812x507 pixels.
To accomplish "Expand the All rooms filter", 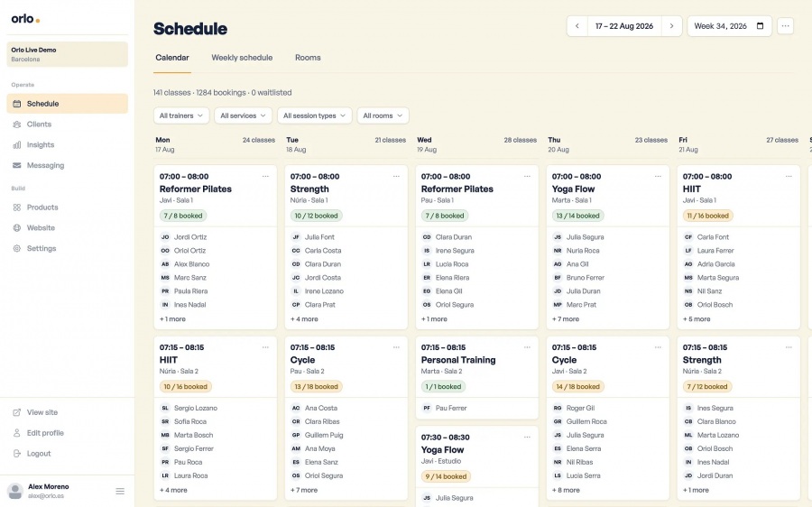I will pyautogui.click(x=383, y=115).
